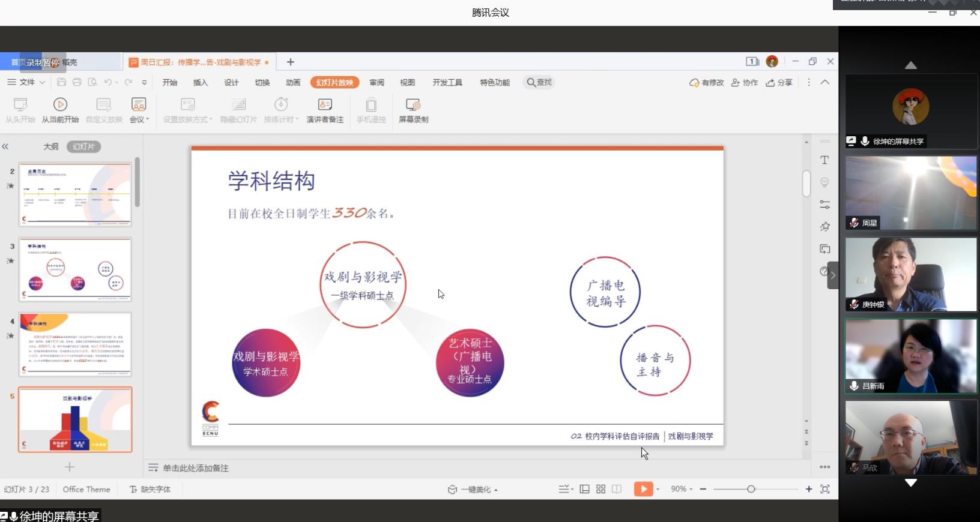Collapse the ribbon with the chevron

pos(825,82)
